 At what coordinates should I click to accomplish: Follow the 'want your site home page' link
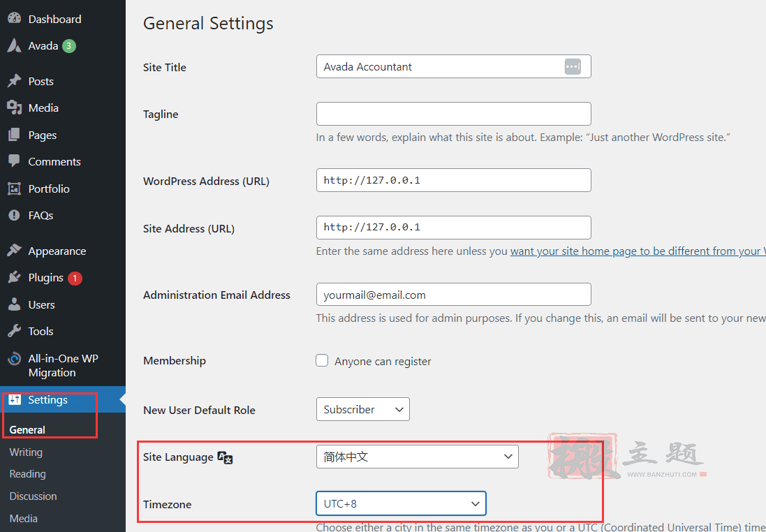click(638, 251)
